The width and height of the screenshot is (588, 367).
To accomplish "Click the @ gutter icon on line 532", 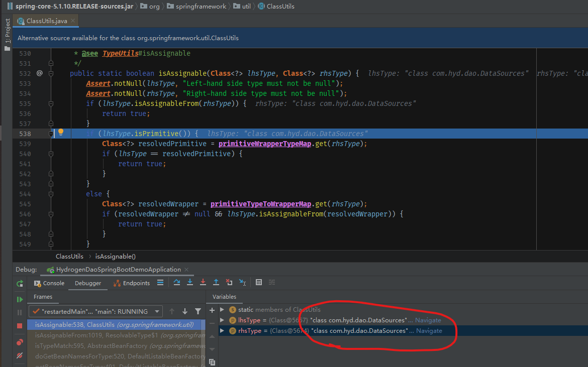I will click(39, 73).
